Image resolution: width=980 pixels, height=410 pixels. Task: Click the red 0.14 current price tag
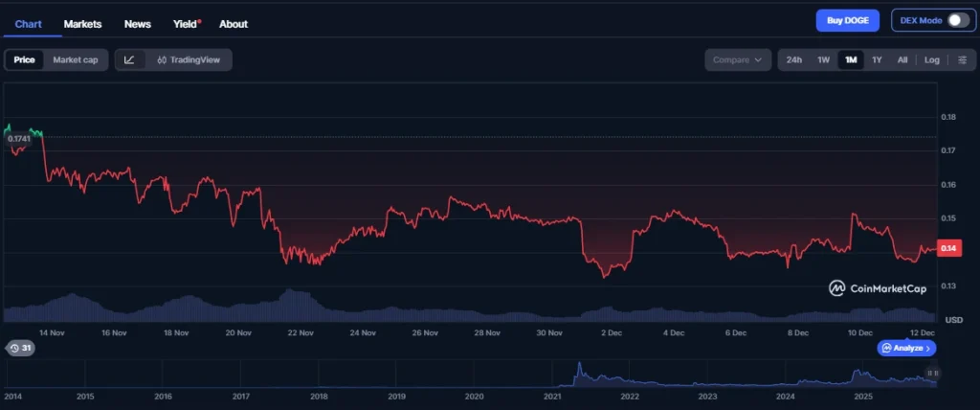(949, 248)
